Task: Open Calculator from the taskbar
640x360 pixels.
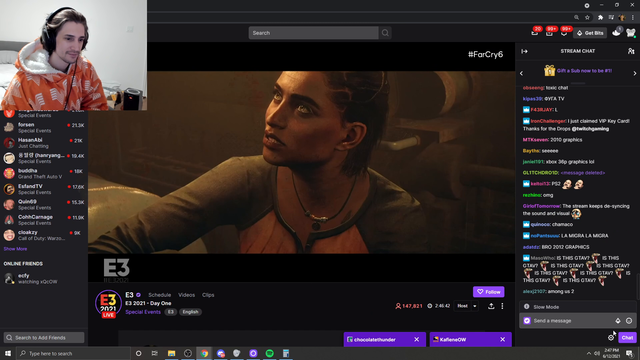Action: [x=286, y=353]
